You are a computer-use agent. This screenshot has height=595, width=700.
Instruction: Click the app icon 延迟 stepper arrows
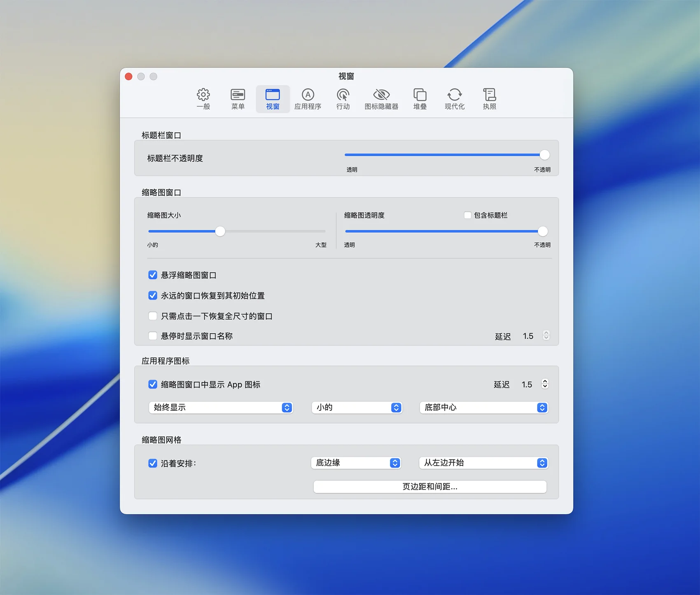[545, 384]
